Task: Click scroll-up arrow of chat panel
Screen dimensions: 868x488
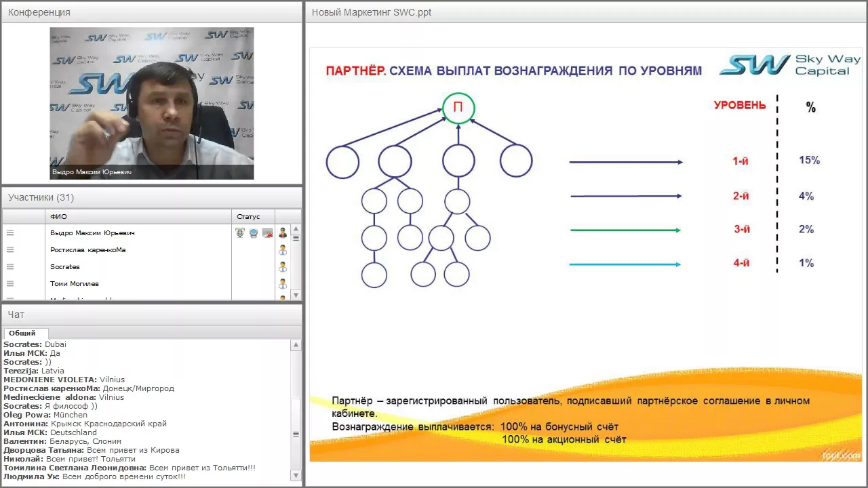Action: point(296,345)
